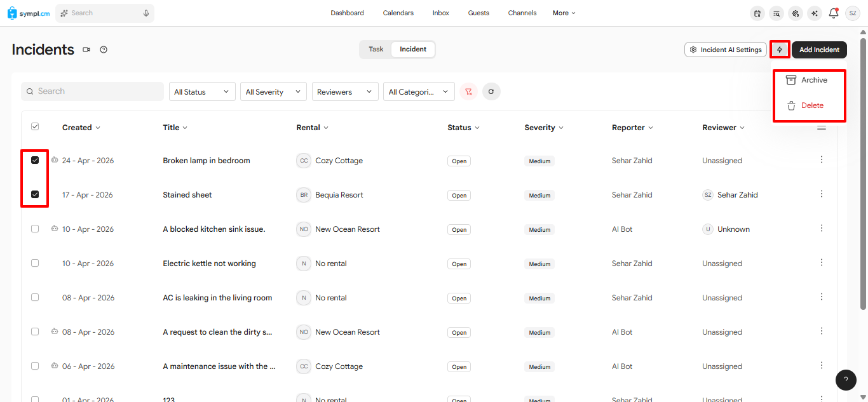Click the archive box icon

click(x=791, y=80)
